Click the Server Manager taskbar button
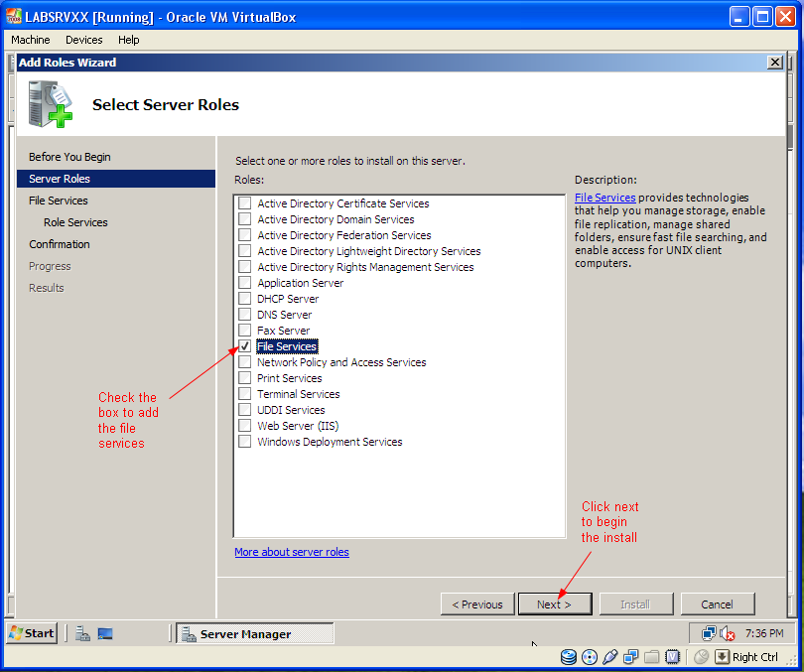The image size is (804, 672). click(x=255, y=634)
